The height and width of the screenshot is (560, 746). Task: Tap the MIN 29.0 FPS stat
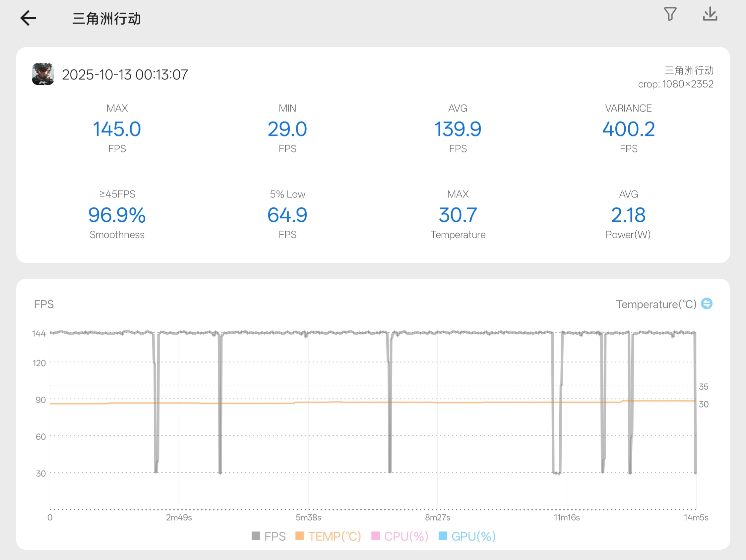(x=287, y=129)
